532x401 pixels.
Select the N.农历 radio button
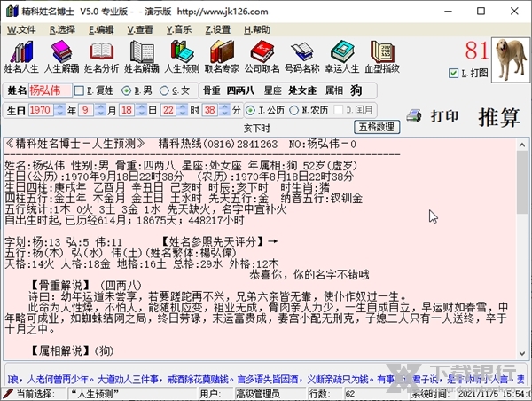pyautogui.click(x=293, y=110)
